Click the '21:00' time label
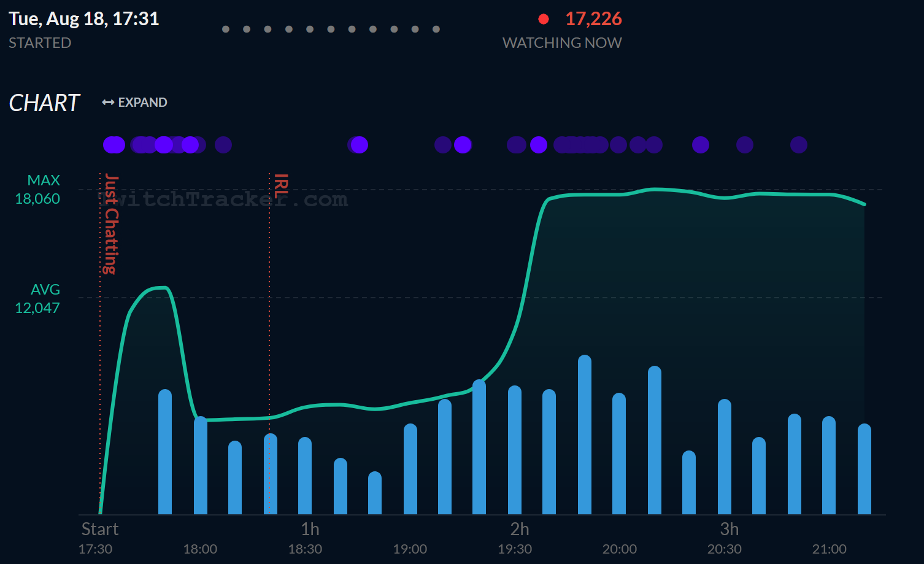 830,549
